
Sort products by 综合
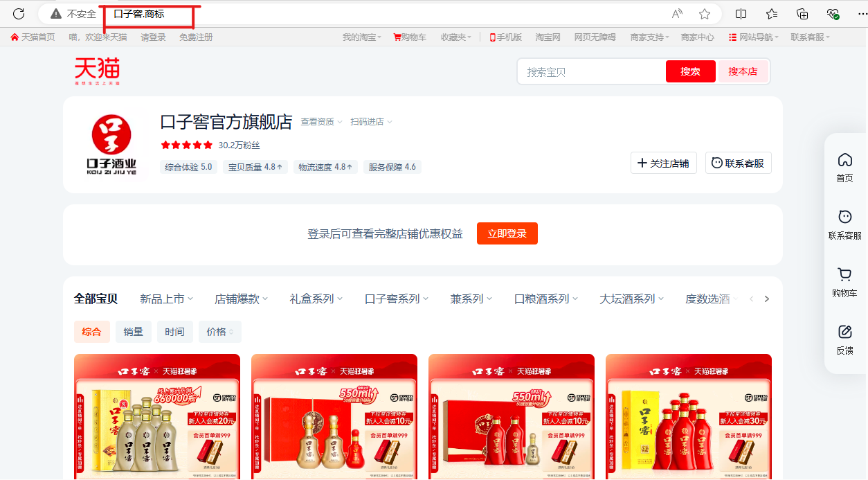(x=92, y=332)
